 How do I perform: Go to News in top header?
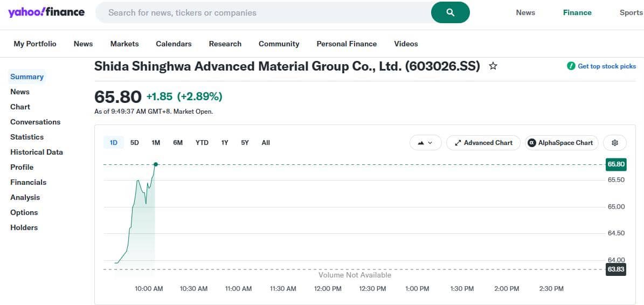(x=525, y=13)
